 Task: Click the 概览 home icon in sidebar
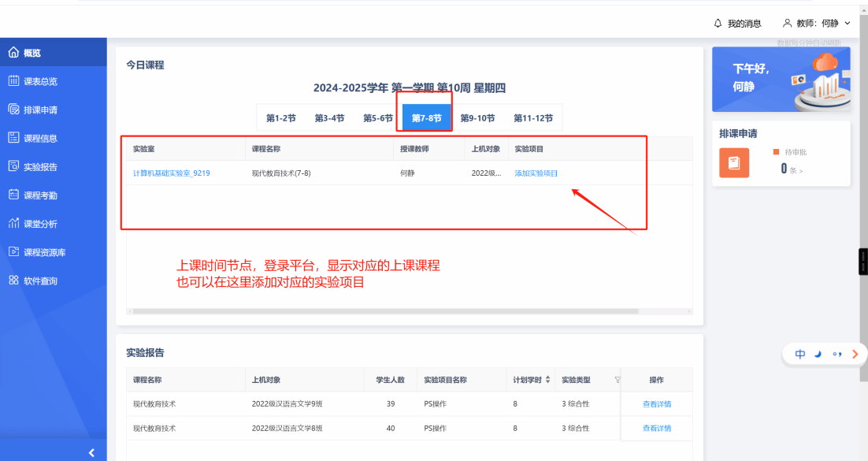click(x=13, y=53)
